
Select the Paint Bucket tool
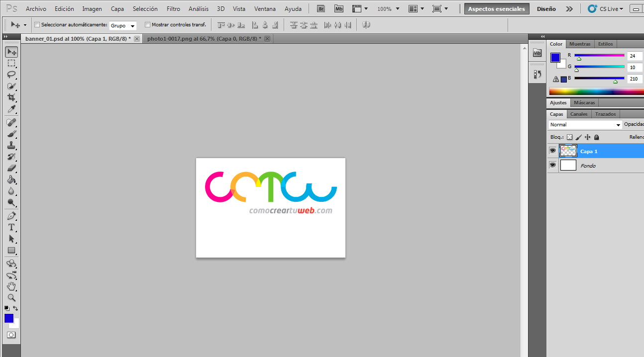coord(11,179)
